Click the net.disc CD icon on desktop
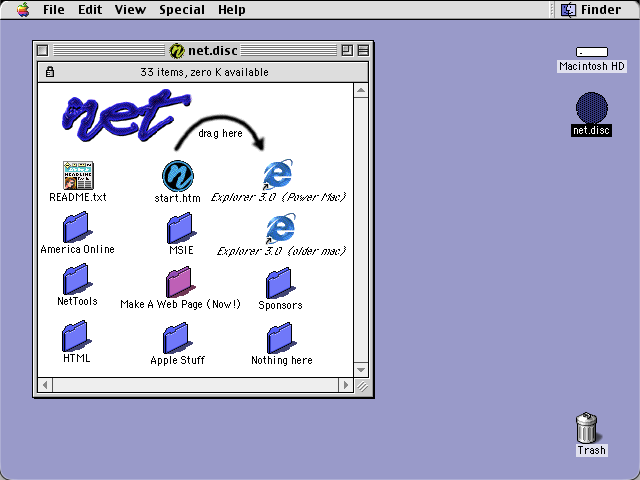Screen dimensions: 640x480 click(x=592, y=107)
